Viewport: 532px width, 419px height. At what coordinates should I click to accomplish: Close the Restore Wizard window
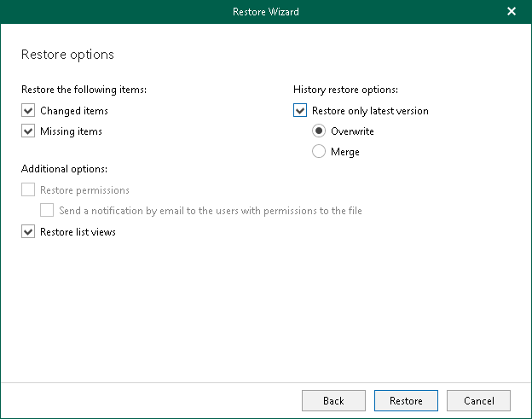[512, 12]
